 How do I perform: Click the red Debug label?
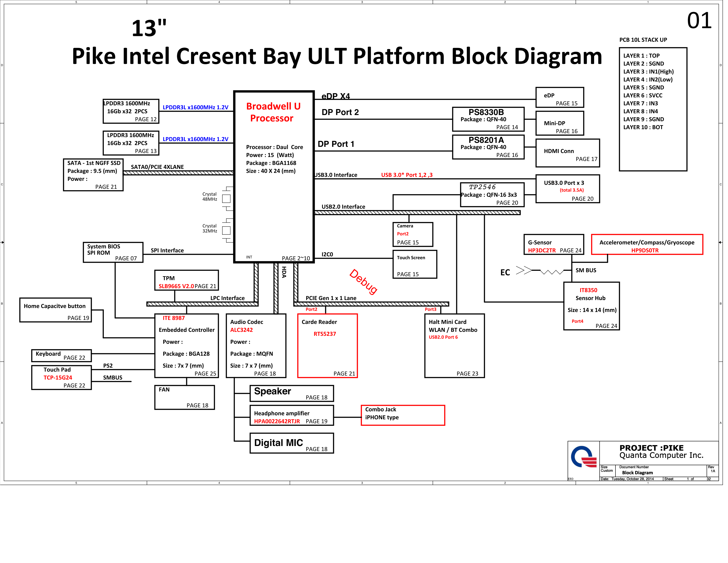point(363,281)
